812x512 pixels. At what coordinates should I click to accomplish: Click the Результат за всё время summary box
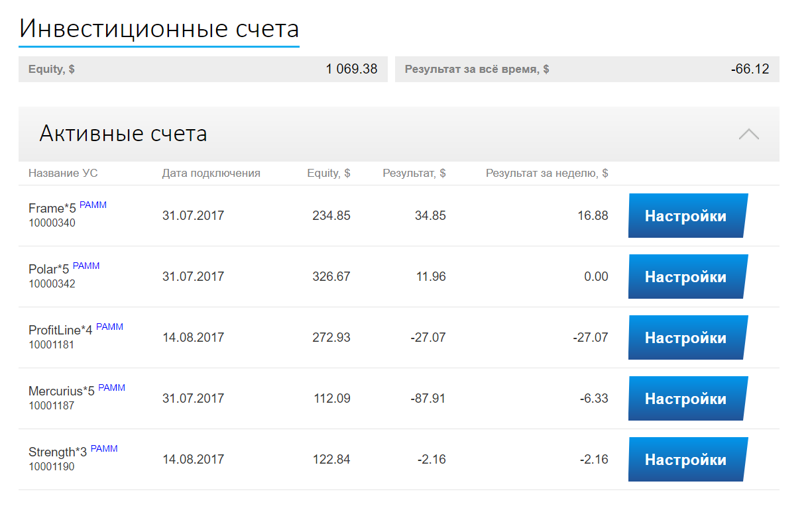[587, 69]
